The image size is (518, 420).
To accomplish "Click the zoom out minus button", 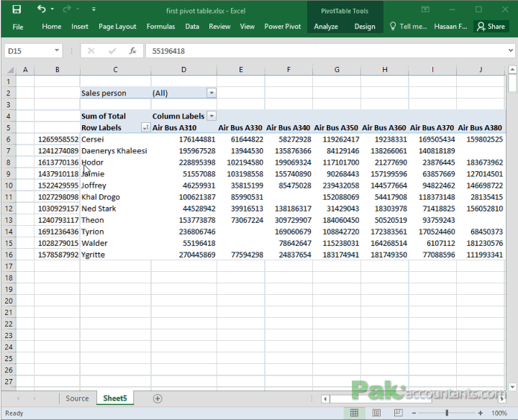I will [414, 413].
